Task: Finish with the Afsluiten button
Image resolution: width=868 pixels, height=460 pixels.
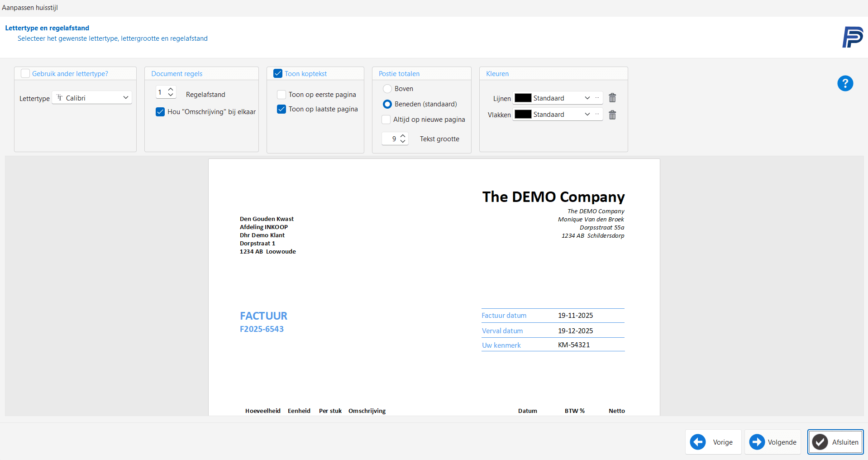Action: (x=835, y=442)
